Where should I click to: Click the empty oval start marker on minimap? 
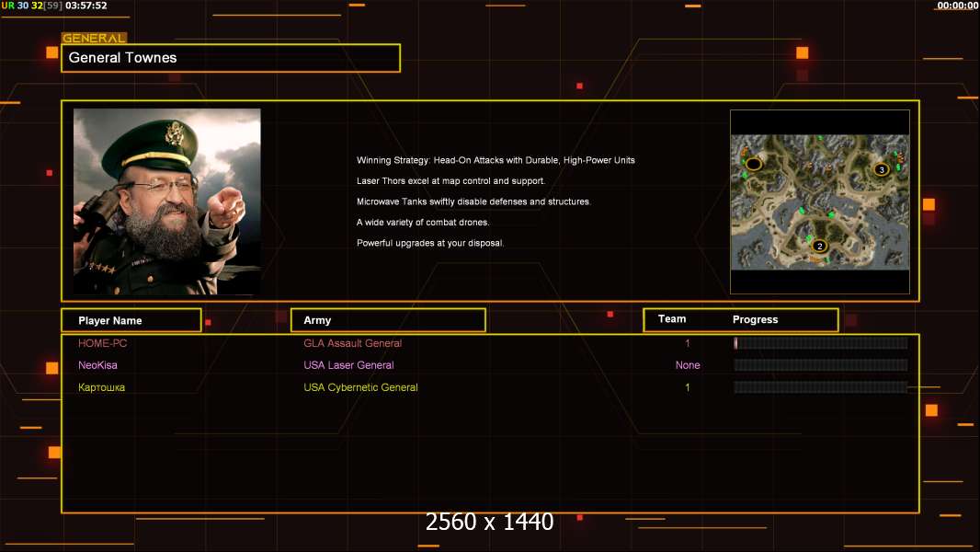(753, 164)
